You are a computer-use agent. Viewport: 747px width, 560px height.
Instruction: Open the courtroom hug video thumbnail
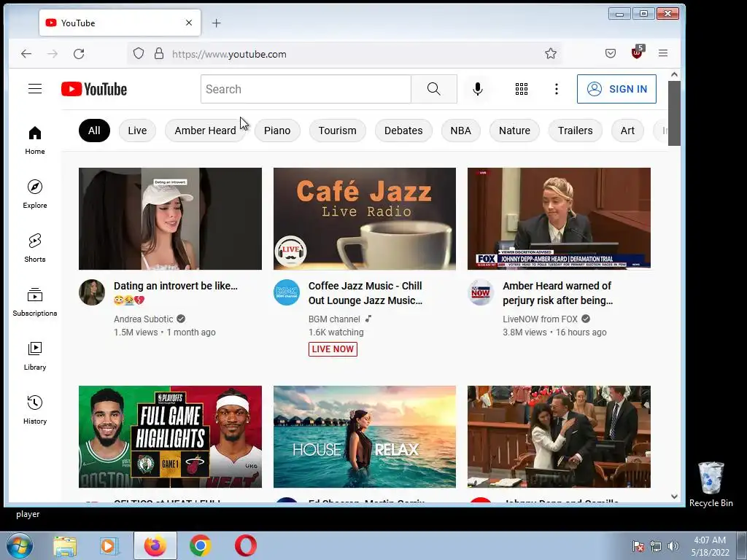point(559,437)
